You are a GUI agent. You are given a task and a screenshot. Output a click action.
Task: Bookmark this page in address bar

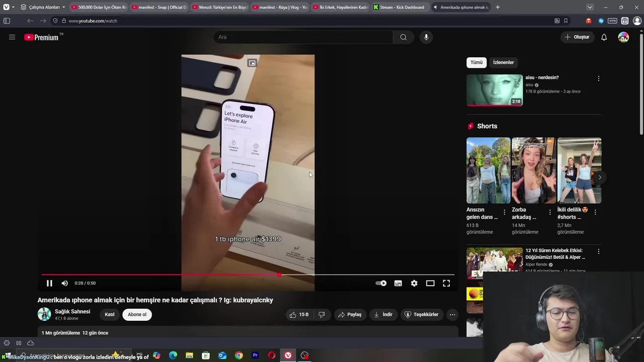(x=566, y=21)
